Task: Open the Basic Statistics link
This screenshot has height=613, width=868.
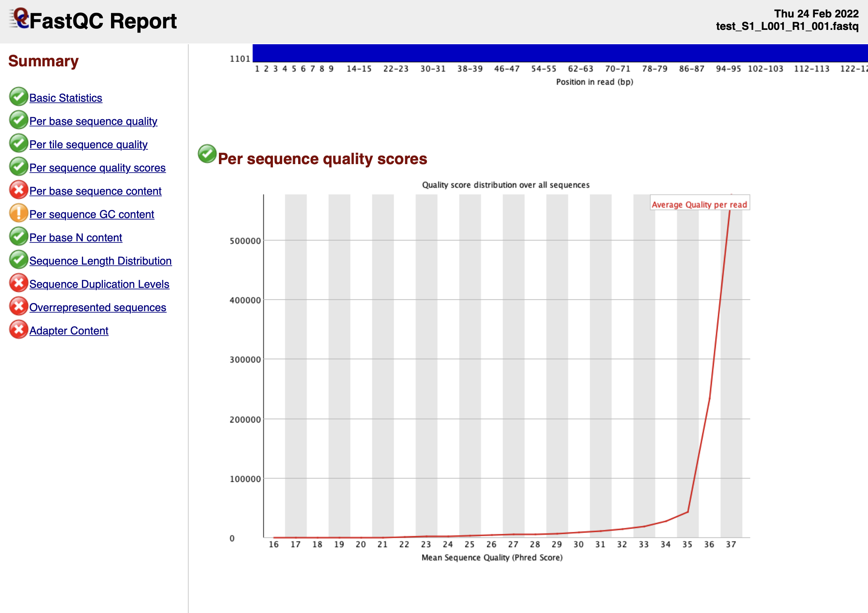Action: [66, 98]
